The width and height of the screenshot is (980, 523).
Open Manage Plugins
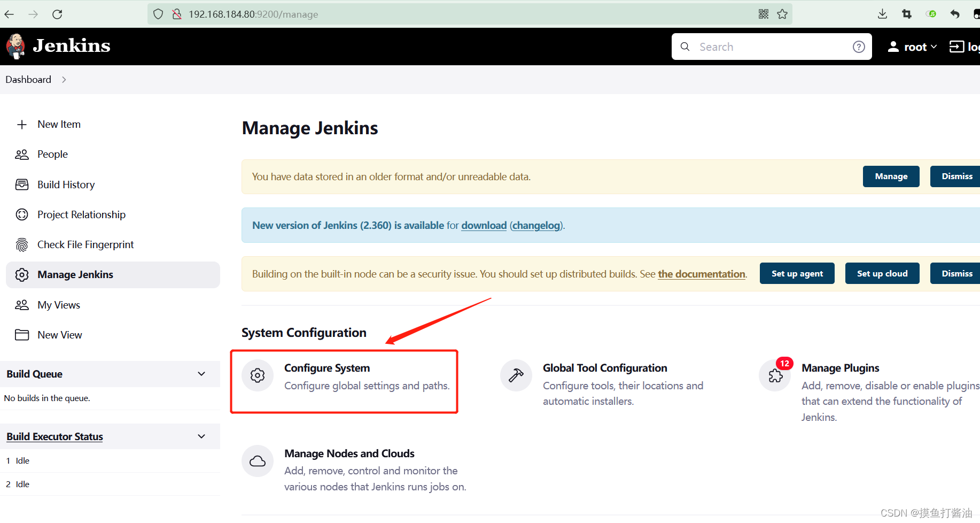[x=840, y=368]
